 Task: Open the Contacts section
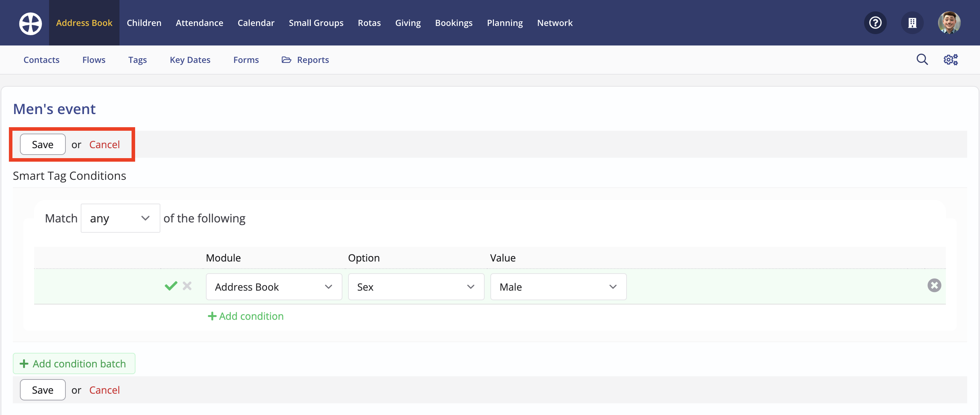(x=42, y=60)
